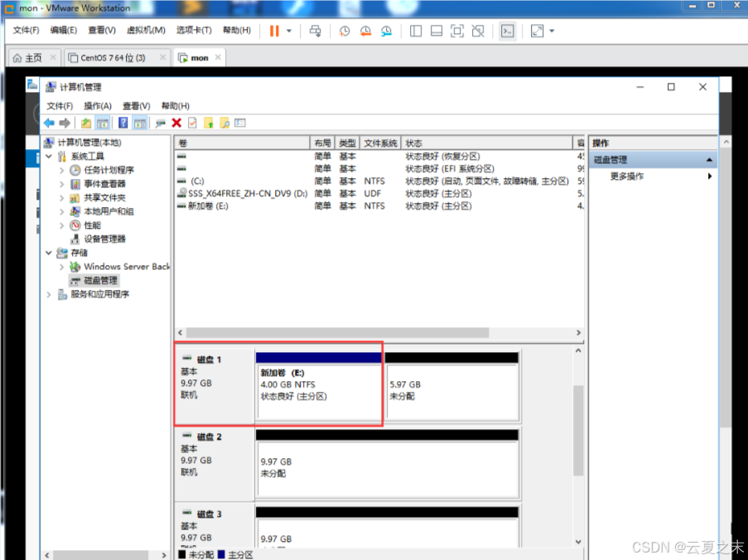This screenshot has width=748, height=560.
Task: Open VMware 查看(V) menu
Action: (102, 30)
